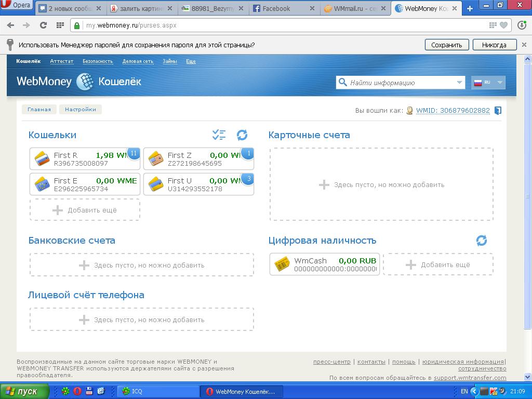Open the Аттестат menu item
The image size is (532, 399).
click(x=61, y=61)
